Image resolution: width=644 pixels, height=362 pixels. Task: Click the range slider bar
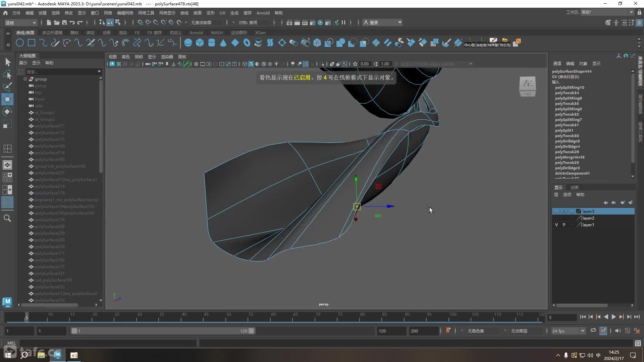click(163, 331)
